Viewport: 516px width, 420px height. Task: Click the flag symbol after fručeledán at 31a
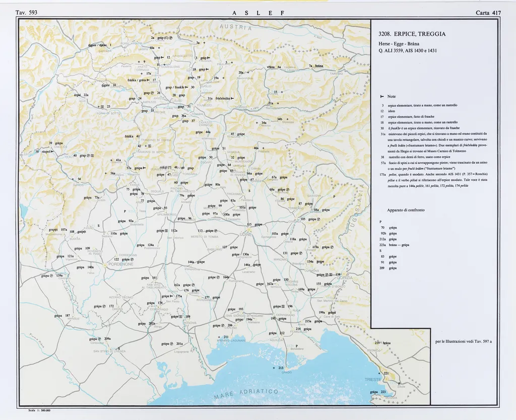(x=232, y=99)
